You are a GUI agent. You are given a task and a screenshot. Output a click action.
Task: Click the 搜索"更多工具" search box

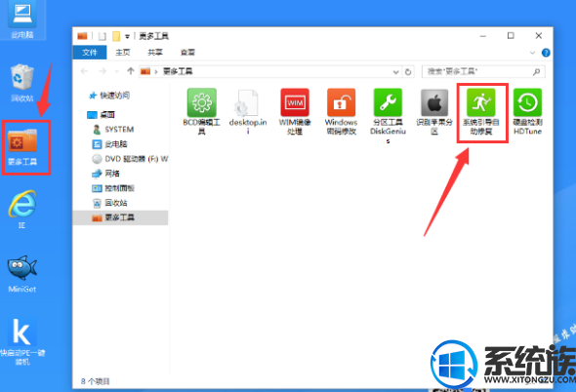coord(483,71)
